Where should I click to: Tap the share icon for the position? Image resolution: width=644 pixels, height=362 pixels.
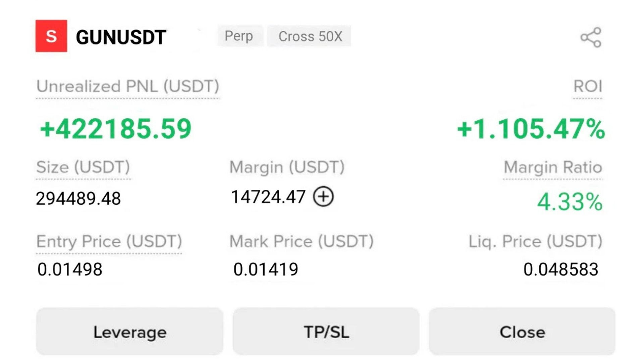[x=591, y=37]
